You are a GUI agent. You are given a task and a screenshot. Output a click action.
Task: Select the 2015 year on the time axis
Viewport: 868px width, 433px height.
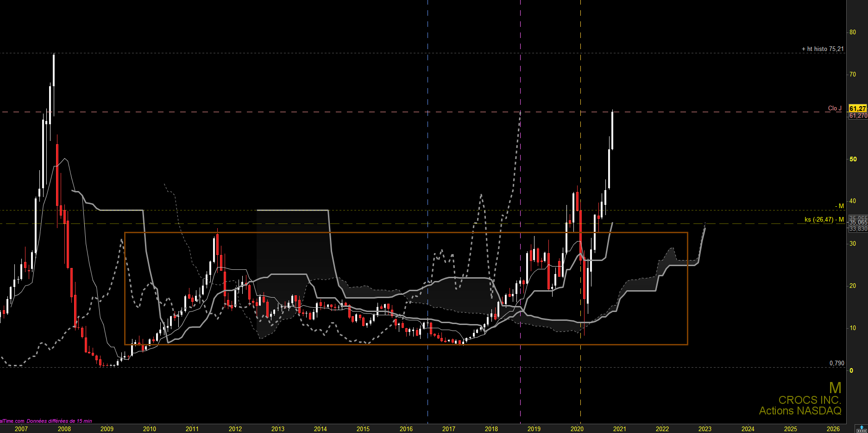click(363, 429)
